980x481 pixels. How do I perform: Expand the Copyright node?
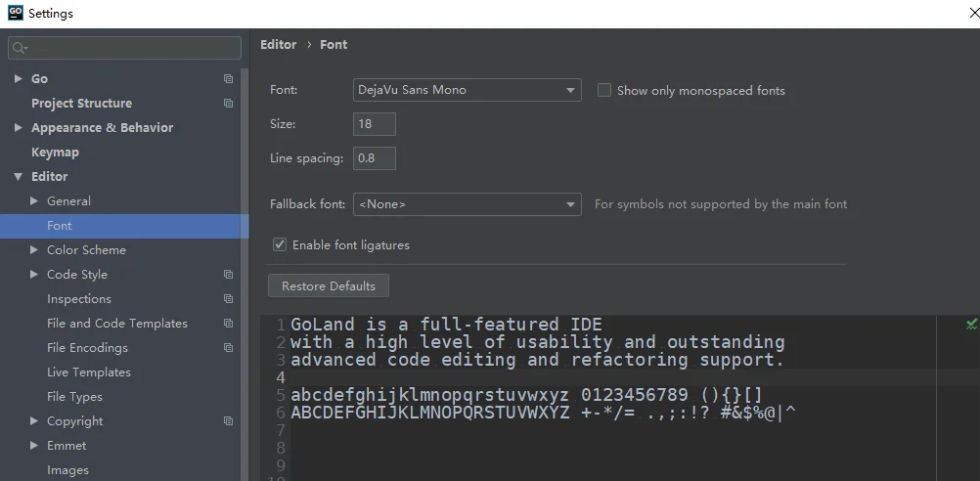34,421
